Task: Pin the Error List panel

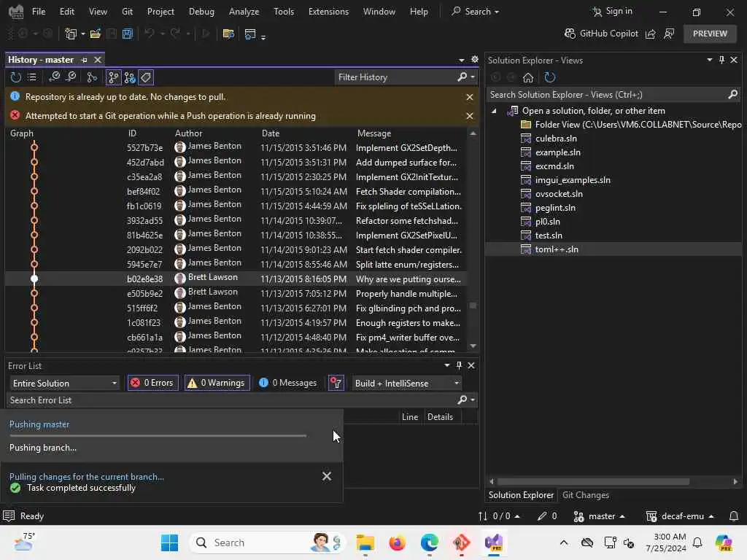Action: pos(459,365)
